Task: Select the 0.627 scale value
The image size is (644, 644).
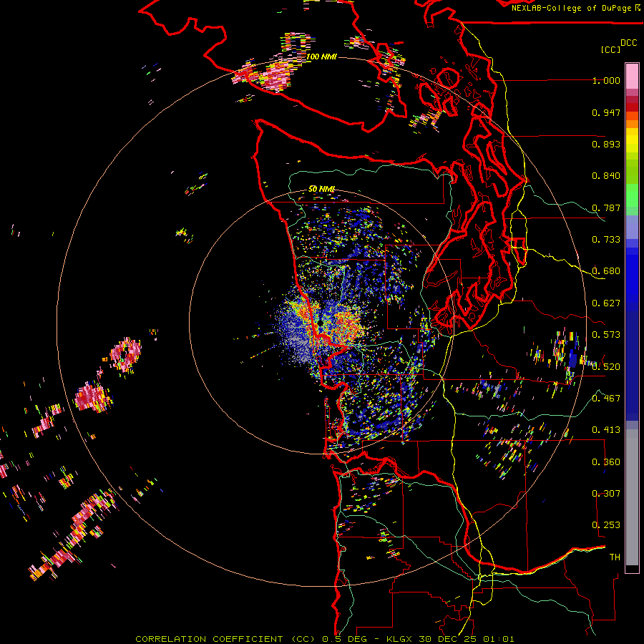Action: pyautogui.click(x=606, y=303)
